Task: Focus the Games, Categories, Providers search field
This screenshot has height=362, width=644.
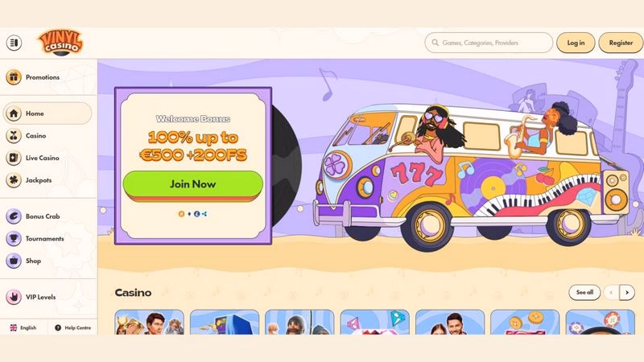Action: coord(489,43)
